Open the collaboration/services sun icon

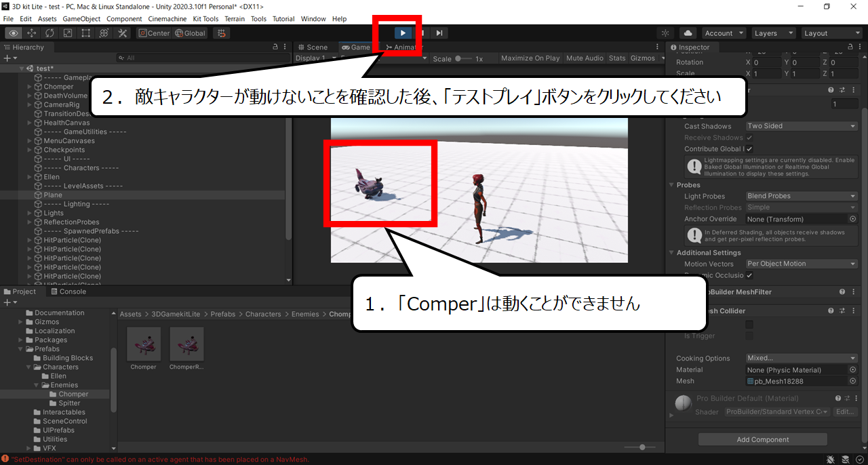point(665,33)
